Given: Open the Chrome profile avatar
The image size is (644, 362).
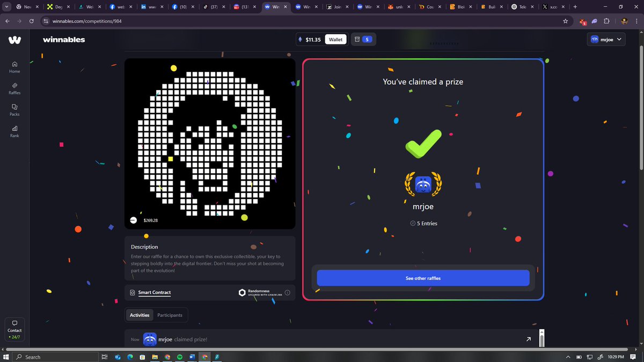Looking at the screenshot, I should tap(624, 21).
